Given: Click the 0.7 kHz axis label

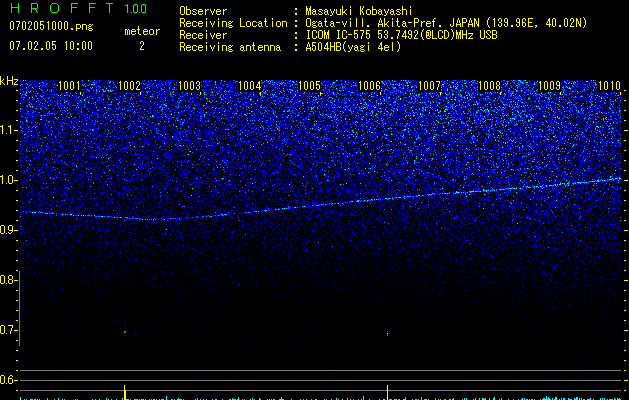Looking at the screenshot, I should pos(8,330).
